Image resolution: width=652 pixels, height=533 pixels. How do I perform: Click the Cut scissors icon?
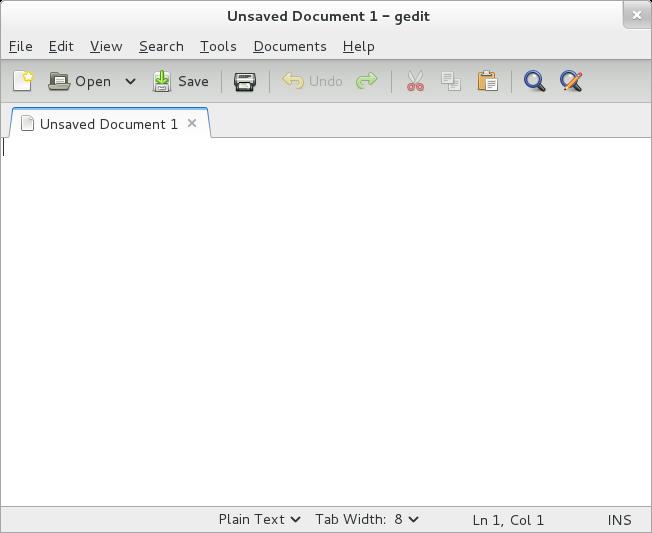pyautogui.click(x=415, y=81)
